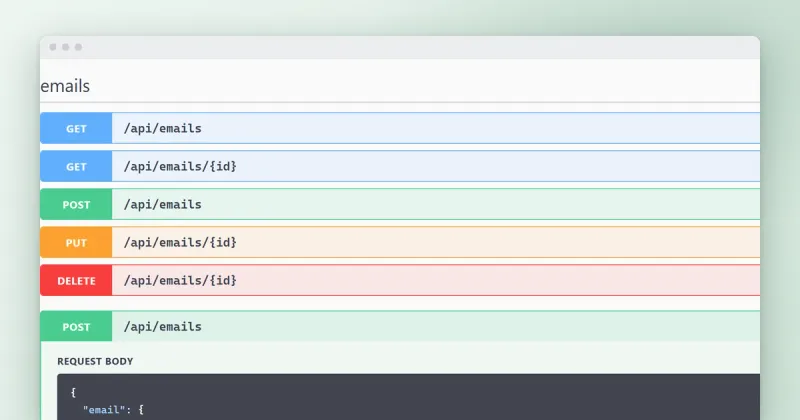Viewport: 800px width, 420px height.
Task: Expand the PUT /api/emails/{id} path text
Action: 180,242
